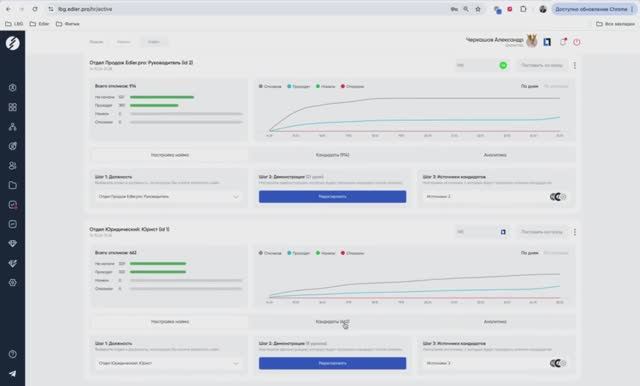
Task: Open the diamond icon in sidebar
Action: [x=13, y=244]
